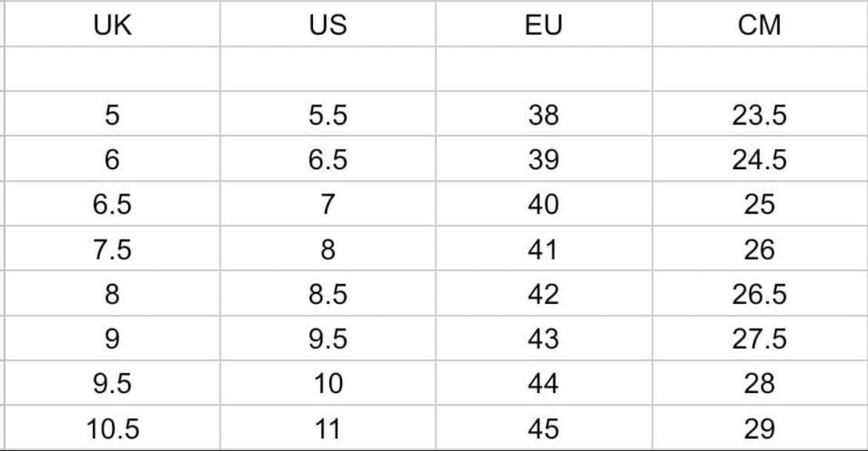Select the US 9.5 cell

[x=328, y=339]
